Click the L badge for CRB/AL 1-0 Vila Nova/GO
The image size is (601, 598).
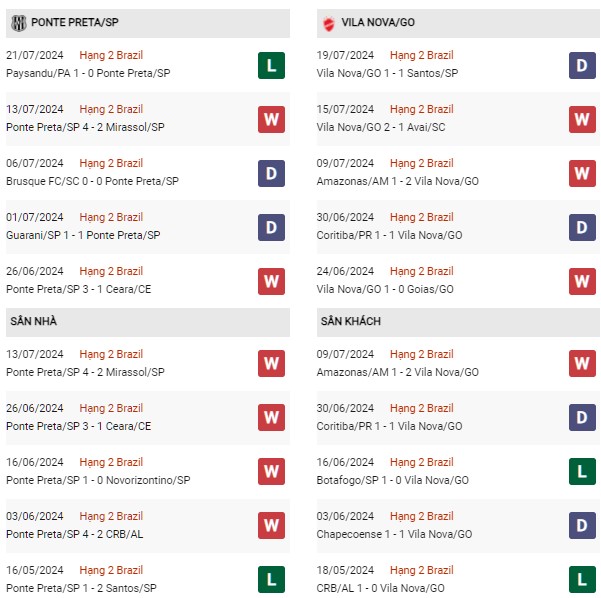pos(582,580)
